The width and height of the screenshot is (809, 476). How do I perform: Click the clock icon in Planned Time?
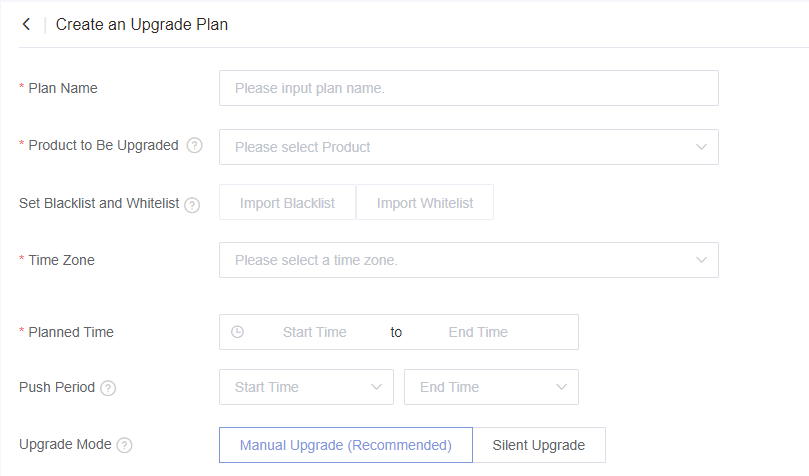(x=237, y=332)
